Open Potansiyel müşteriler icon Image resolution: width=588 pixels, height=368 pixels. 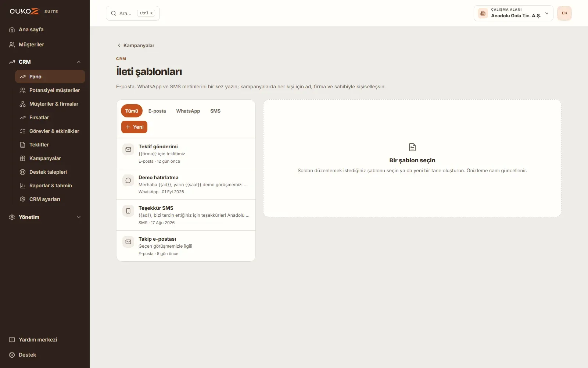tap(22, 90)
